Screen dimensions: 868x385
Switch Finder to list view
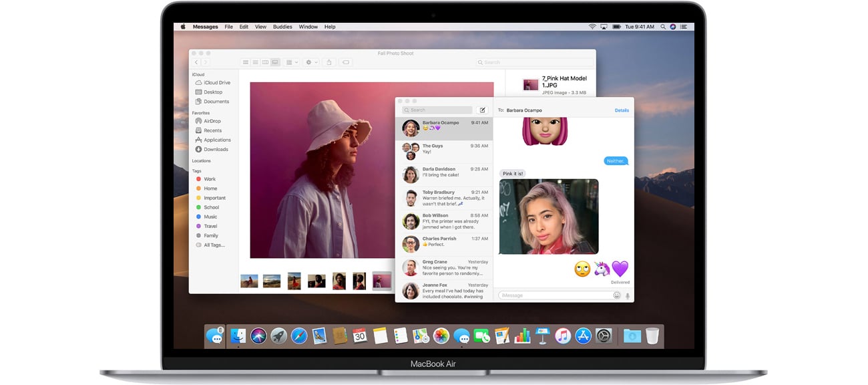point(255,62)
